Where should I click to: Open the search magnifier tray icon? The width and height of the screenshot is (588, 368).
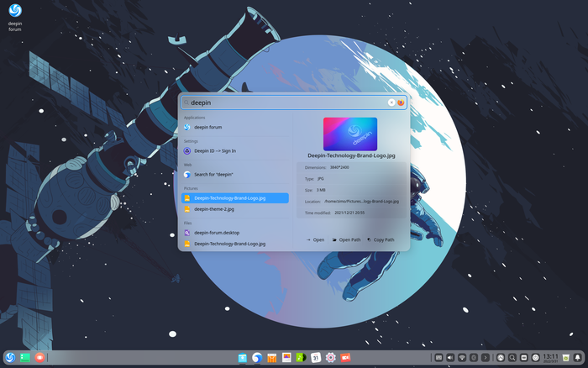(512, 358)
